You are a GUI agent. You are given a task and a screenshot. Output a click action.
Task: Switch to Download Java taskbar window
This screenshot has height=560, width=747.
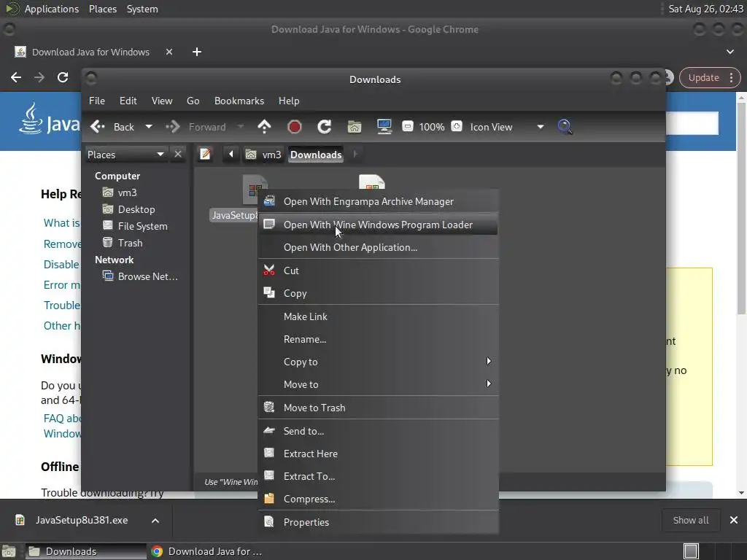click(x=206, y=551)
